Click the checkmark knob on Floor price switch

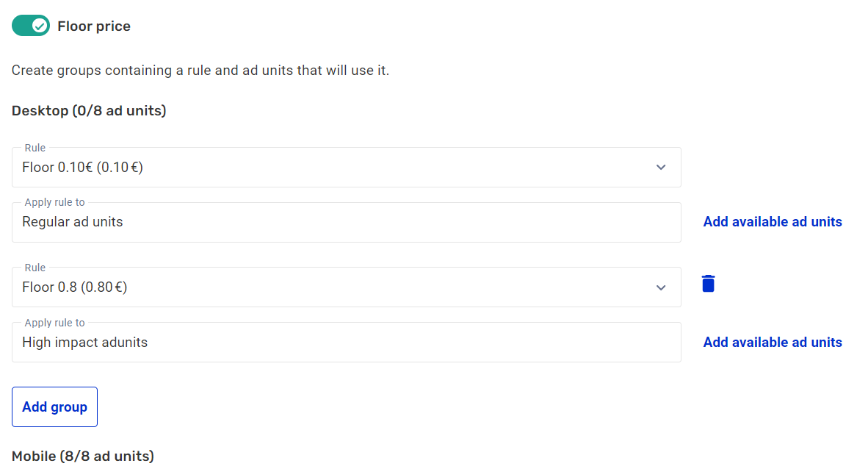(40, 26)
